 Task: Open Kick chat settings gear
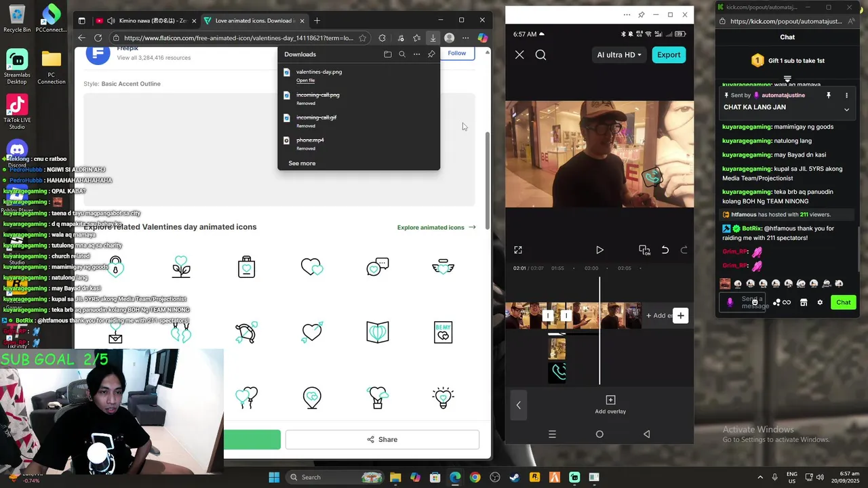click(x=820, y=302)
